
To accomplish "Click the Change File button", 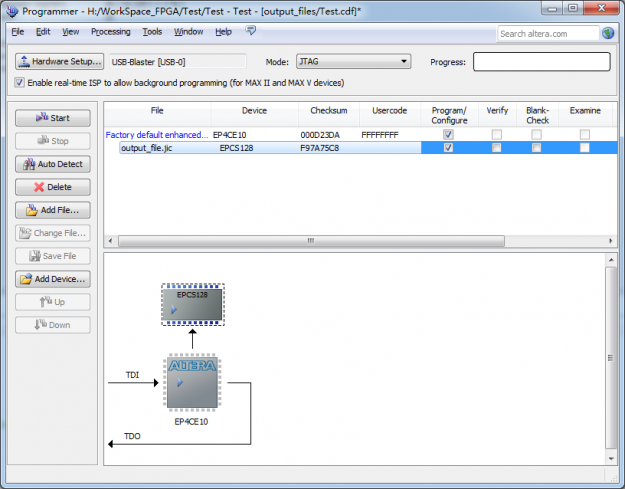I will click(53, 233).
